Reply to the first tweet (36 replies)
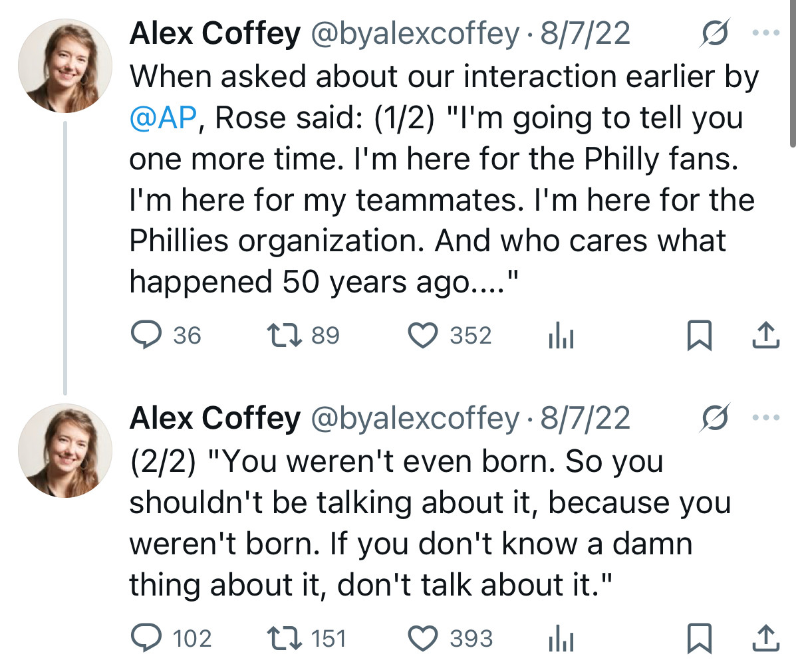 [x=146, y=335]
